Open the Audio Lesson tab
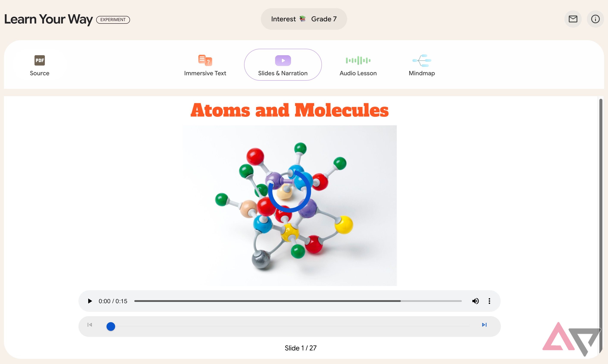 click(358, 65)
